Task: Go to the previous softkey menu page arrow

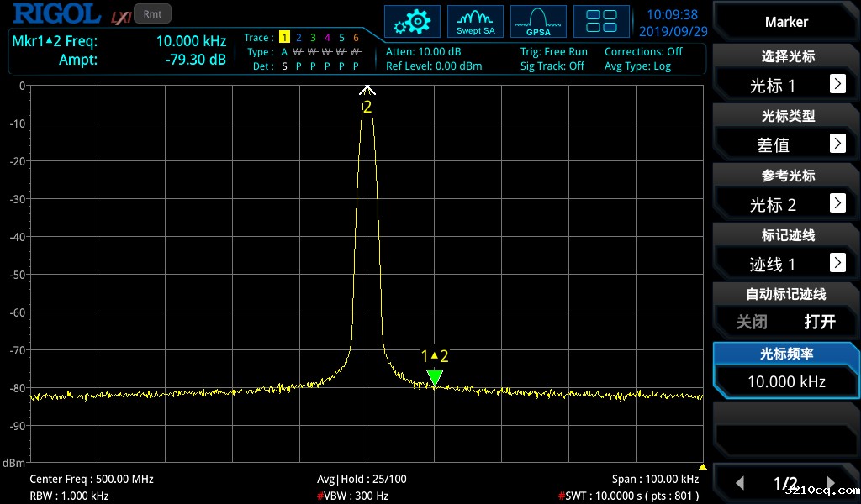Action: [740, 483]
